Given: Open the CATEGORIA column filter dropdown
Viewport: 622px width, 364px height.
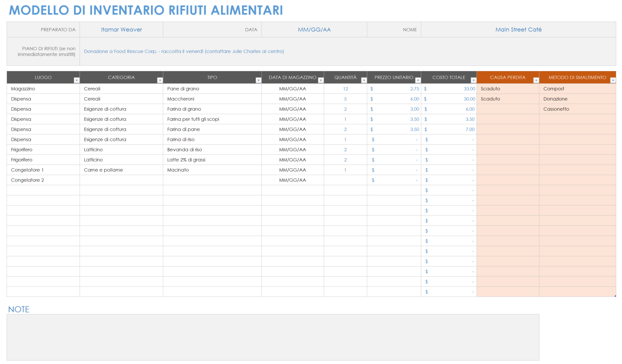Looking at the screenshot, I should click(160, 80).
